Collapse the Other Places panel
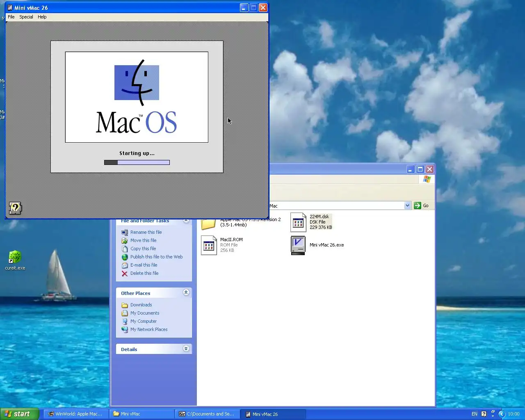 tap(186, 292)
